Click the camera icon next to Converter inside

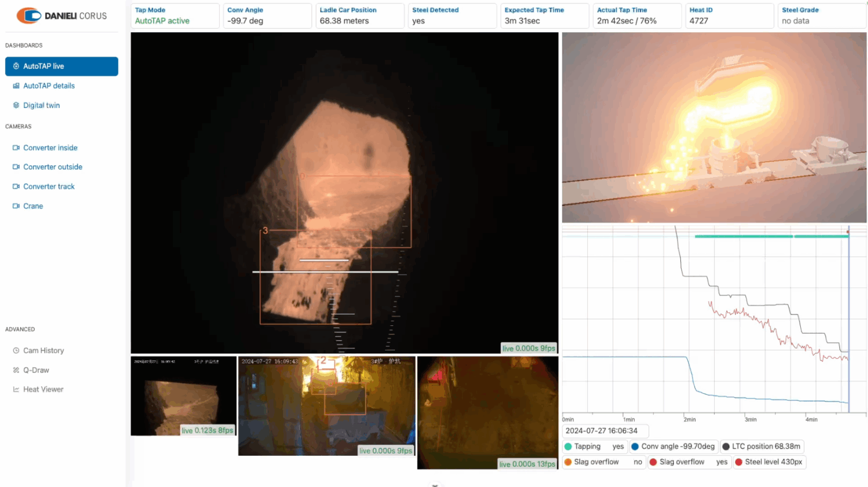[16, 148]
